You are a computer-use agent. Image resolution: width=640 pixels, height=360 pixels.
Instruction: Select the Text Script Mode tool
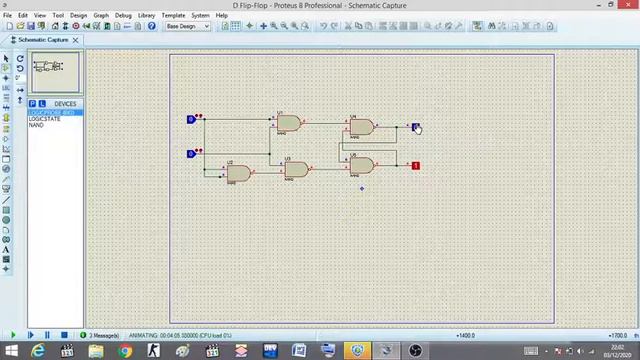click(x=6, y=98)
